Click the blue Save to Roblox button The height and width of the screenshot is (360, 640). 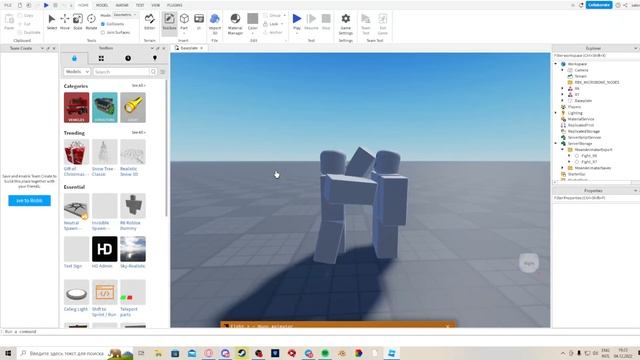coord(29,200)
